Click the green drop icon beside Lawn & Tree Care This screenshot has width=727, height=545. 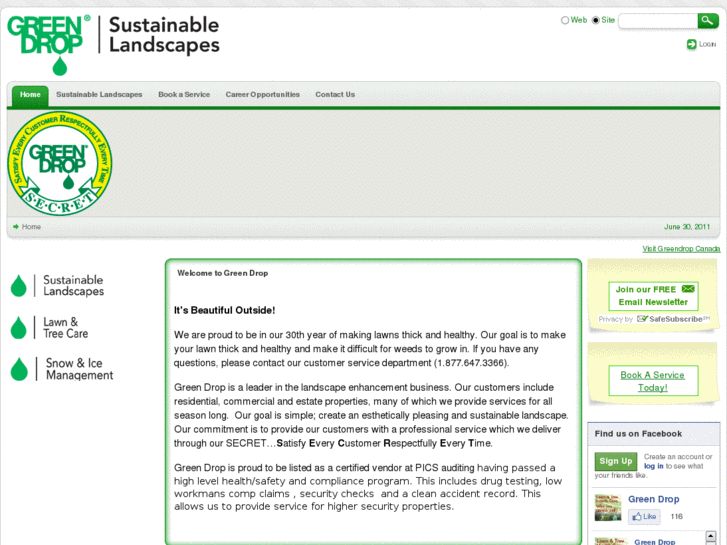[x=19, y=327]
